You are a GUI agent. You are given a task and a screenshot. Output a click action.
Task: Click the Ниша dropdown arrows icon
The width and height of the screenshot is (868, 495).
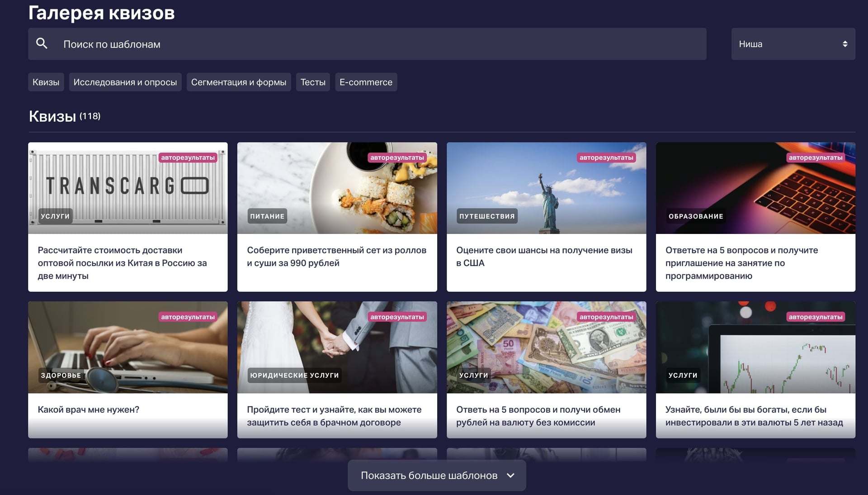844,44
